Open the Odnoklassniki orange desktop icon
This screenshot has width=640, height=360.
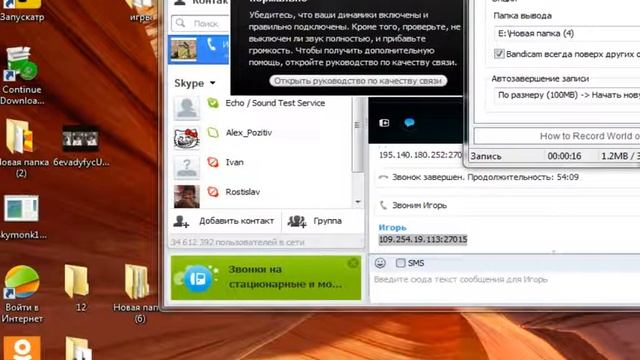pos(21,348)
